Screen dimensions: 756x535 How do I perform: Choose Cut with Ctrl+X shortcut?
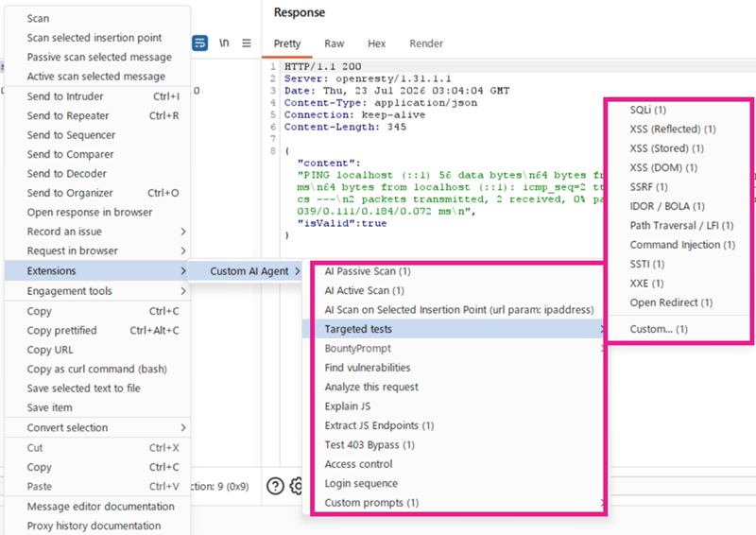97,448
